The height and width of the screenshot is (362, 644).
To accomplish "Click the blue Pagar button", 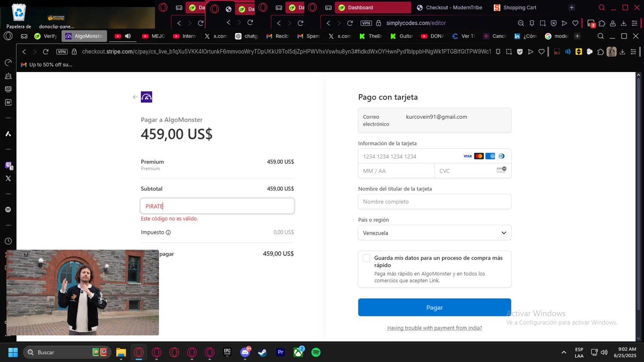I will 434,308.
